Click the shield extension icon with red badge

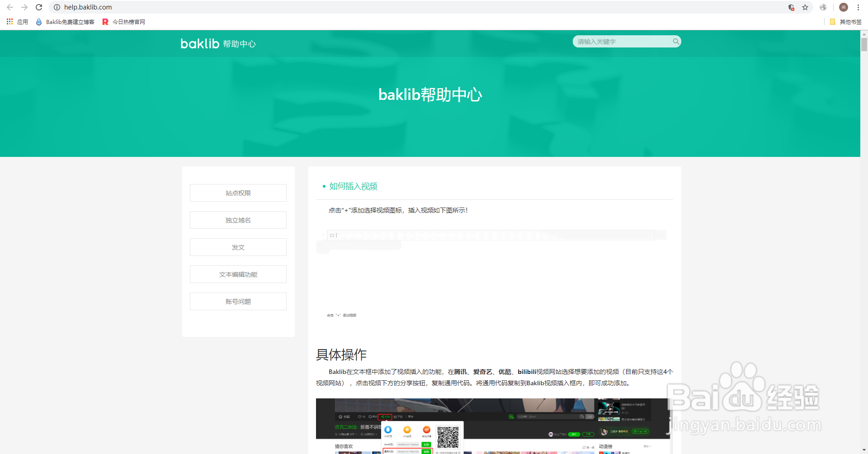(791, 7)
